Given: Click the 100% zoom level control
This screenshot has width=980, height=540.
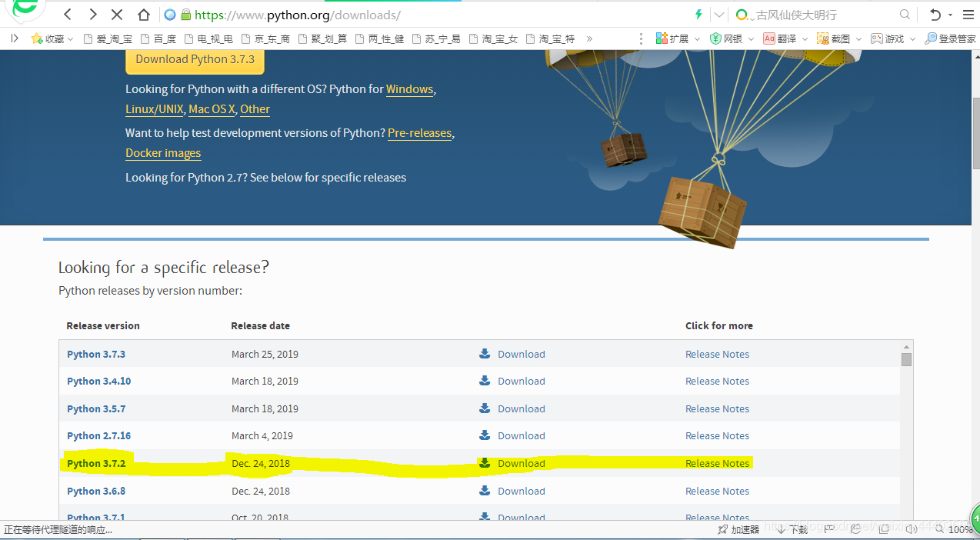Looking at the screenshot, I should click(955, 529).
